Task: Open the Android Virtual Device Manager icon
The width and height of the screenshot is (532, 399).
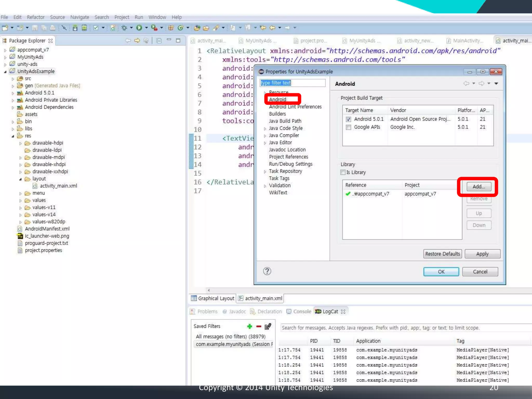Action: tap(84, 28)
